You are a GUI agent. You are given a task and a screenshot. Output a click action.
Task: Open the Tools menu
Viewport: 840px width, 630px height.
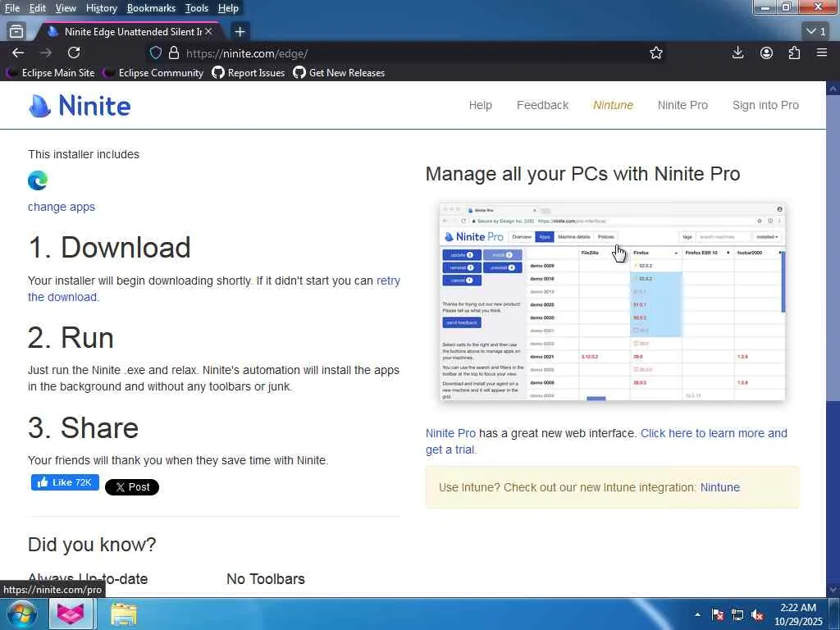tap(197, 8)
